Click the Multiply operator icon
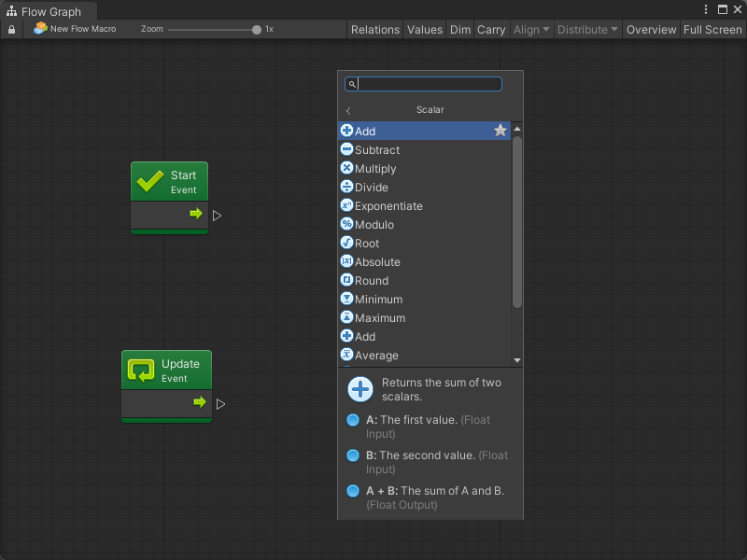Image resolution: width=747 pixels, height=560 pixels. click(346, 169)
